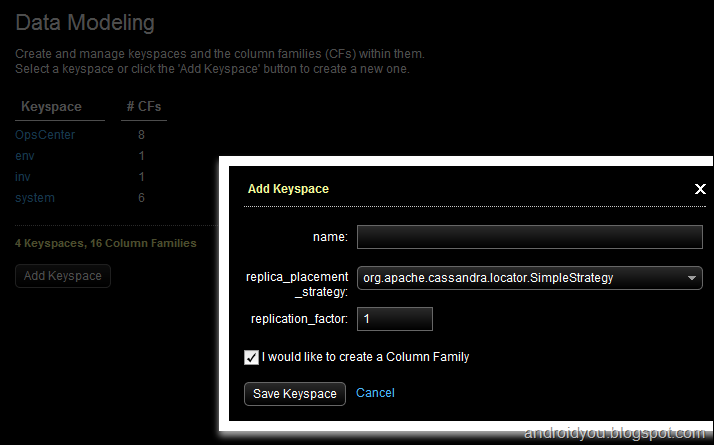The width and height of the screenshot is (714, 445).
Task: Click the OpsCenter CF count of 8
Action: [x=142, y=134]
